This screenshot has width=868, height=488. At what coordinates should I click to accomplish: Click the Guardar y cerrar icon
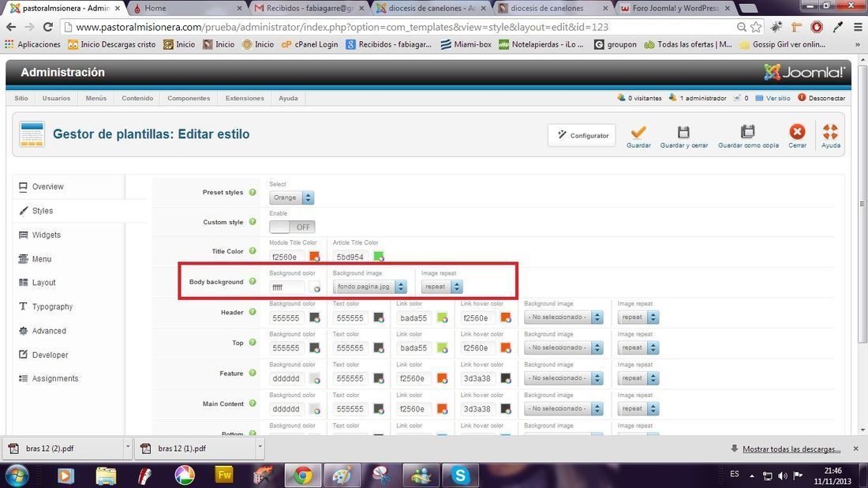pyautogui.click(x=683, y=133)
